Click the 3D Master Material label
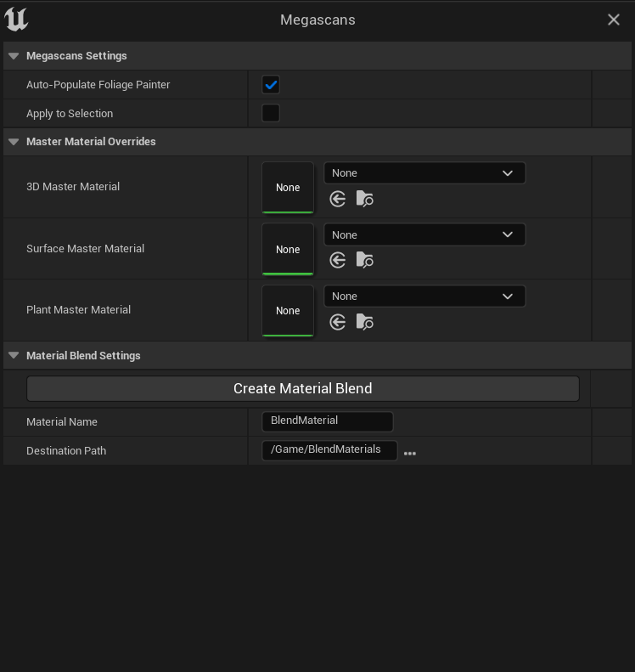The width and height of the screenshot is (635, 672). 73,187
